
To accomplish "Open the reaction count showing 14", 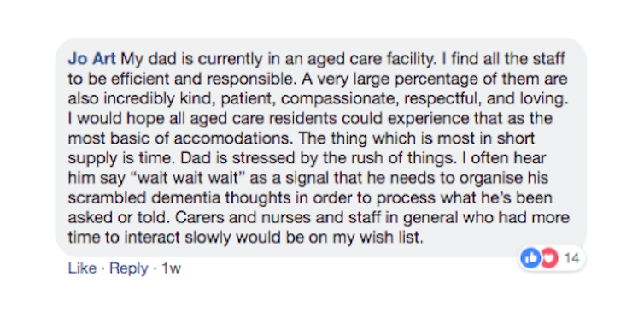I will tap(571, 258).
